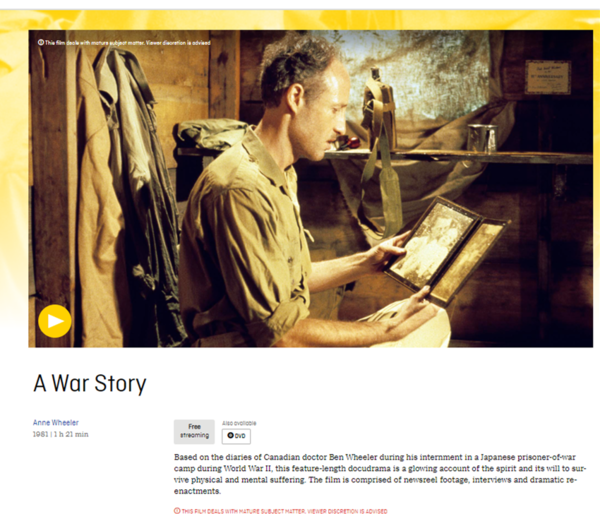The height and width of the screenshot is (514, 600).
Task: Click the disc icon inside the DVD button
Action: coord(230,436)
